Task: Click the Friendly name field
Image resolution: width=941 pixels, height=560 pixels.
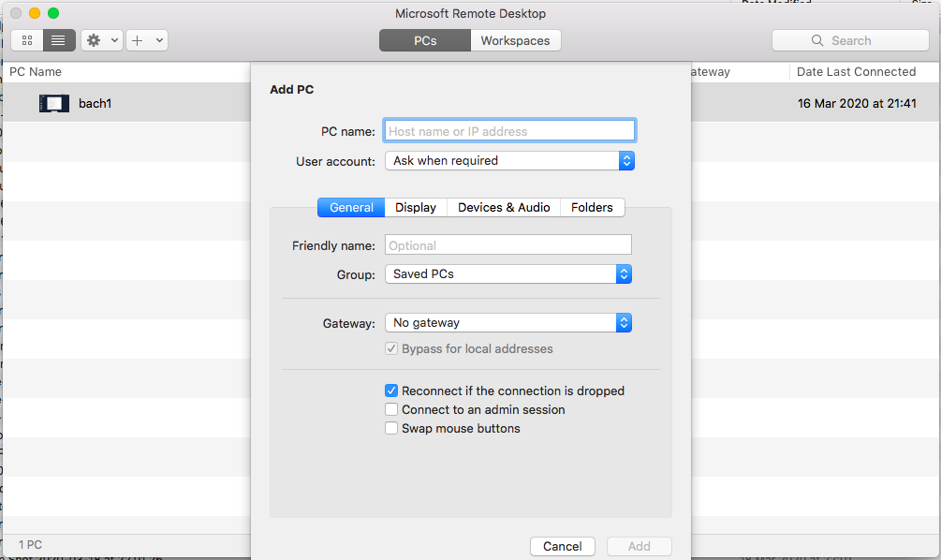Action: [x=507, y=245]
